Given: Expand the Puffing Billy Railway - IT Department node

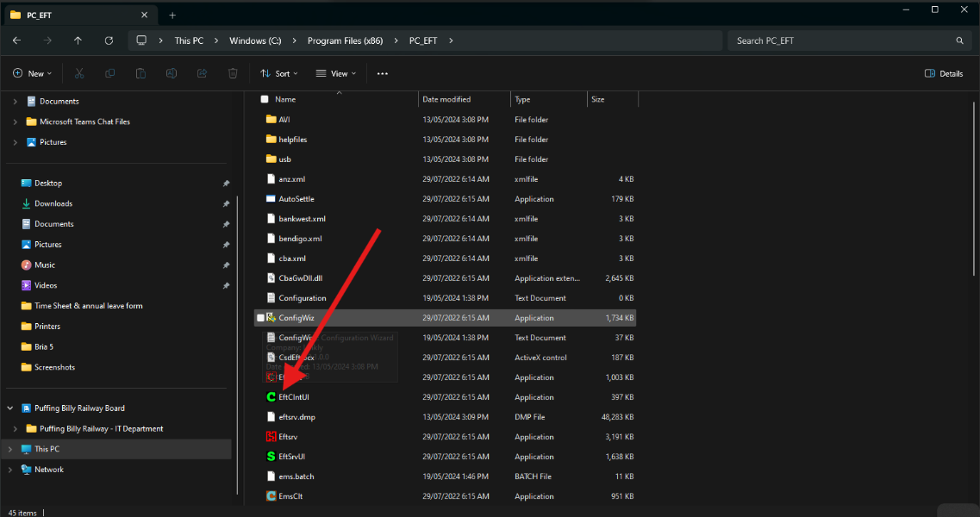Looking at the screenshot, I should 15,429.
